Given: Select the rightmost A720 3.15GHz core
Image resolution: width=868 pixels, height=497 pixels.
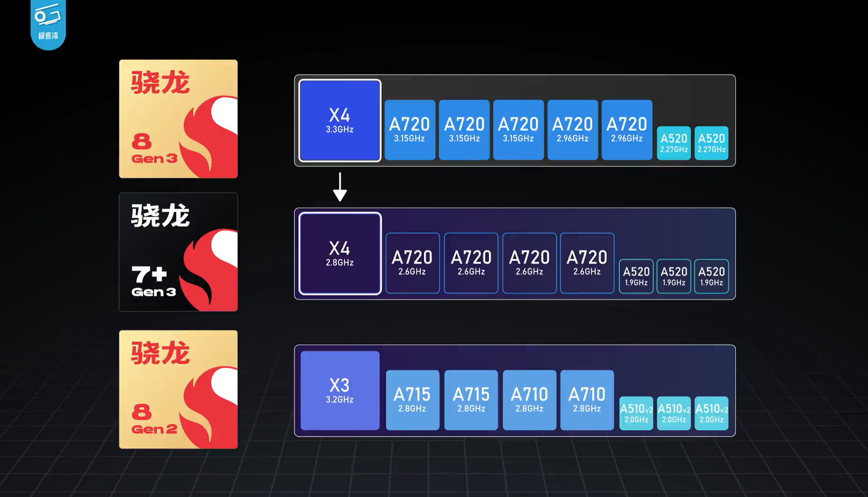Looking at the screenshot, I should (x=518, y=130).
